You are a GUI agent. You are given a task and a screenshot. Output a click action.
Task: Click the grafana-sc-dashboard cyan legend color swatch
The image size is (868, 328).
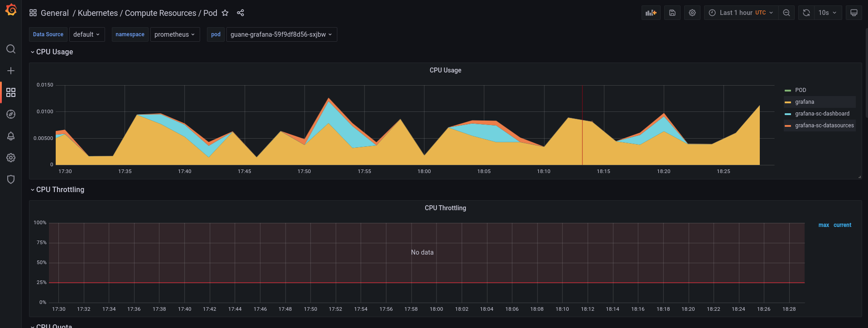[x=788, y=114]
